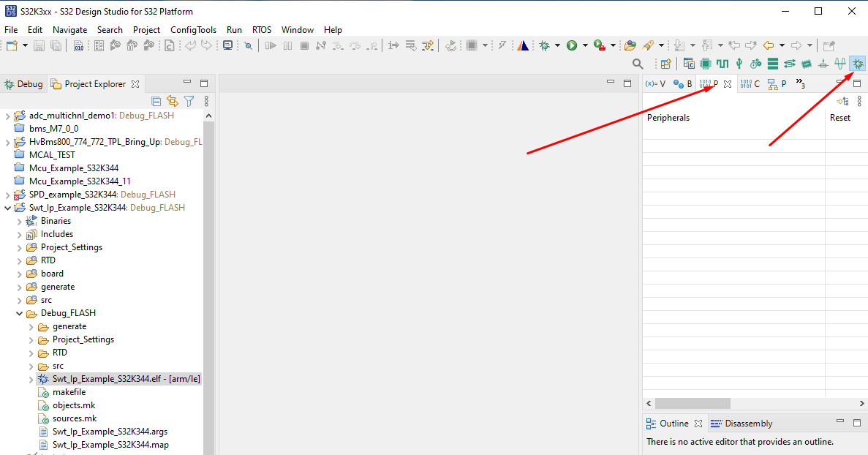The height and width of the screenshot is (455, 868).
Task: Switch to the C/C++ perspective icon
Action: coord(689,64)
